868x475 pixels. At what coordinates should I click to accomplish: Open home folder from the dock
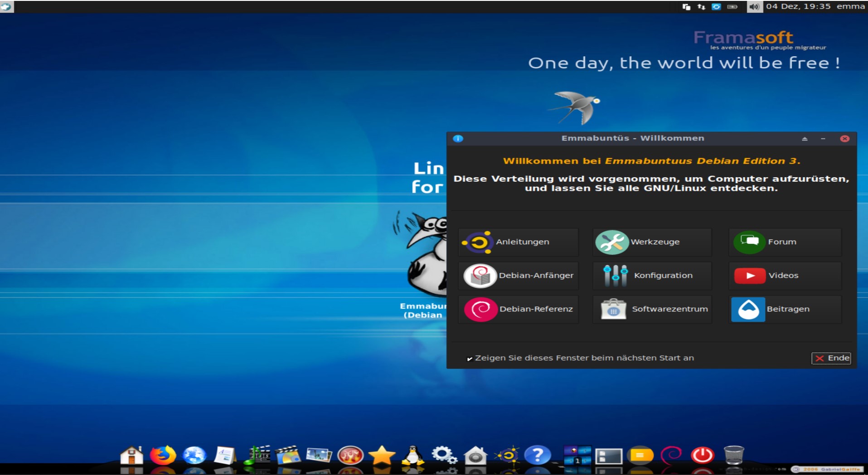[x=132, y=455]
